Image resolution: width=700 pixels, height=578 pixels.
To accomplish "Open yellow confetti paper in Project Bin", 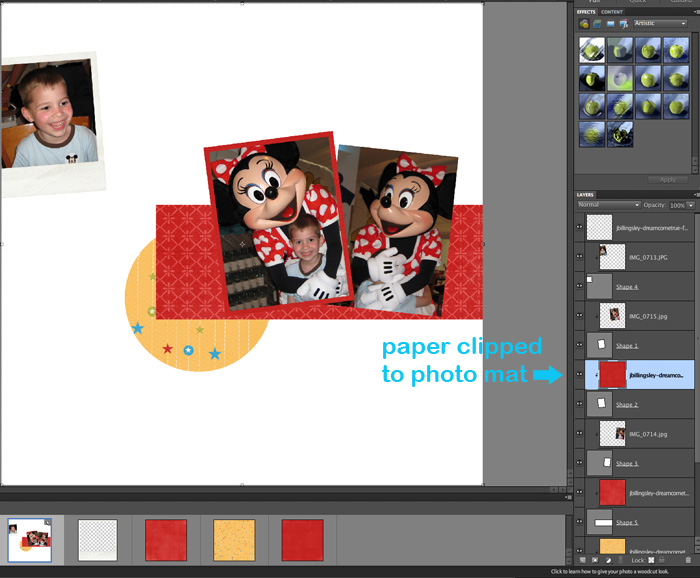I will pos(234,540).
